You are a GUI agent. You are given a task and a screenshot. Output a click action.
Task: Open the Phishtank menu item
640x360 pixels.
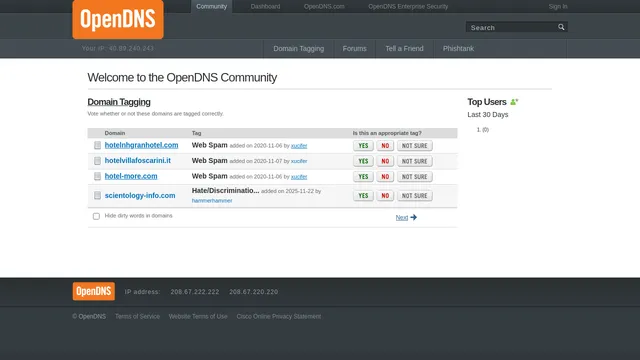pos(458,49)
